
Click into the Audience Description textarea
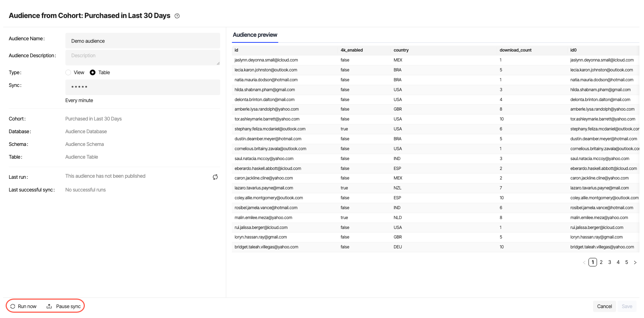coord(142,57)
